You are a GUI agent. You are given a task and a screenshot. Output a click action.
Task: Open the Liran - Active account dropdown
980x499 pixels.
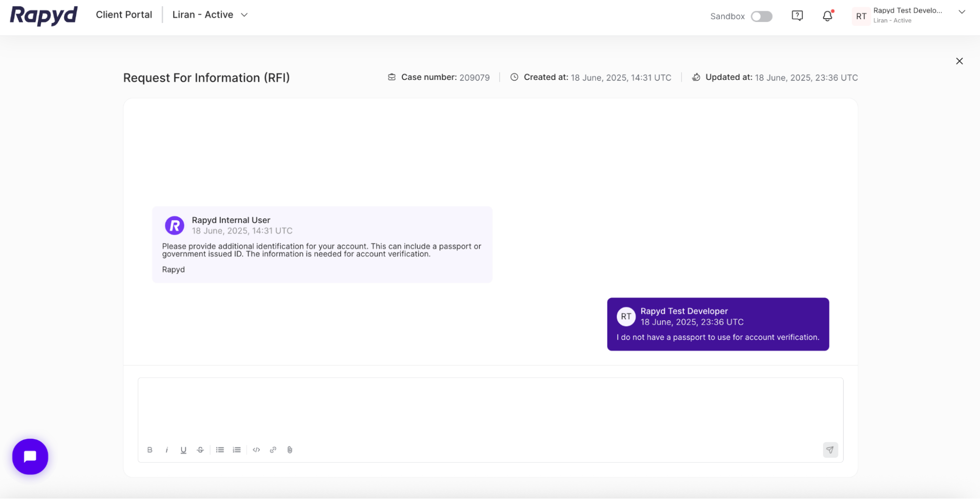tap(210, 15)
